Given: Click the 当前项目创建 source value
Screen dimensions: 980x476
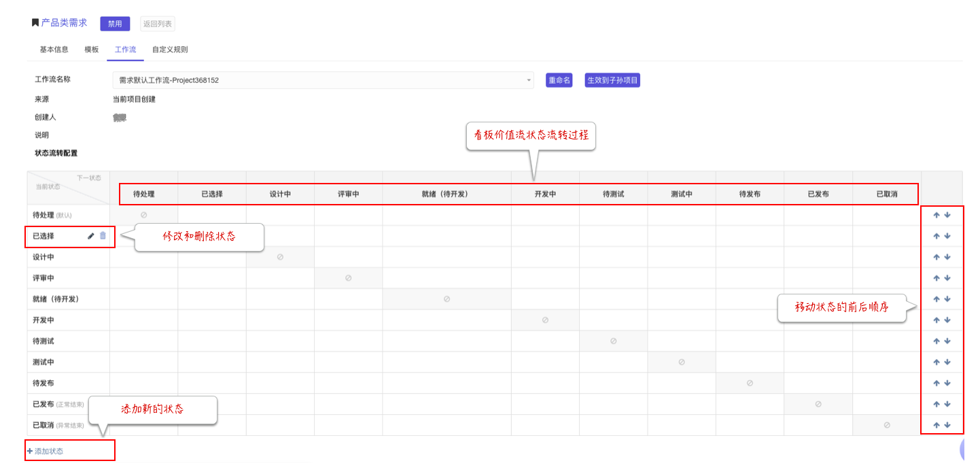Looking at the screenshot, I should click(x=134, y=99).
